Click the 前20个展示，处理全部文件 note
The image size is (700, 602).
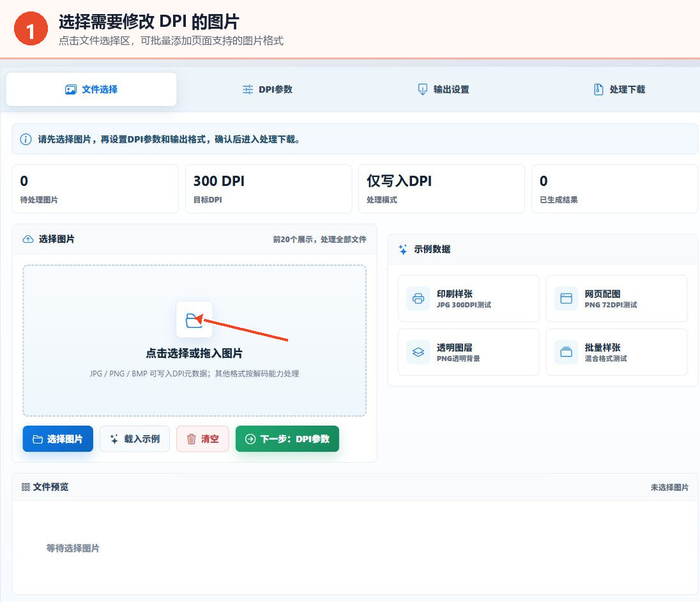[x=319, y=240]
